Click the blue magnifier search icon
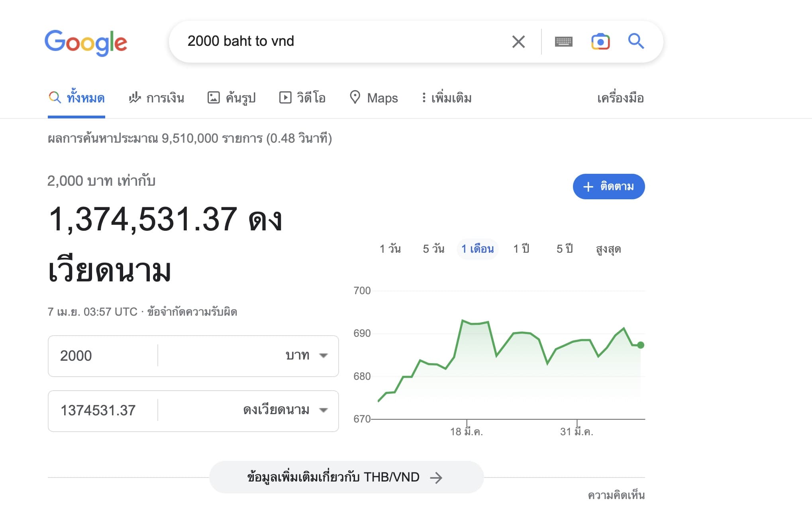The height and width of the screenshot is (511, 812). coord(636,41)
